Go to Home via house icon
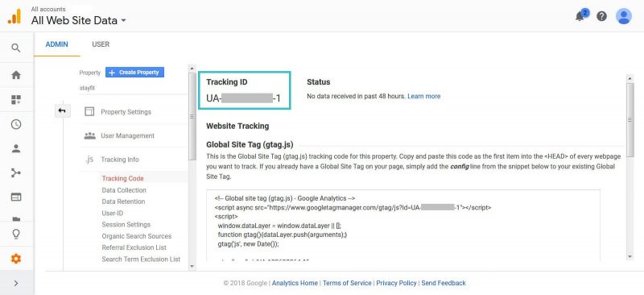 15,75
